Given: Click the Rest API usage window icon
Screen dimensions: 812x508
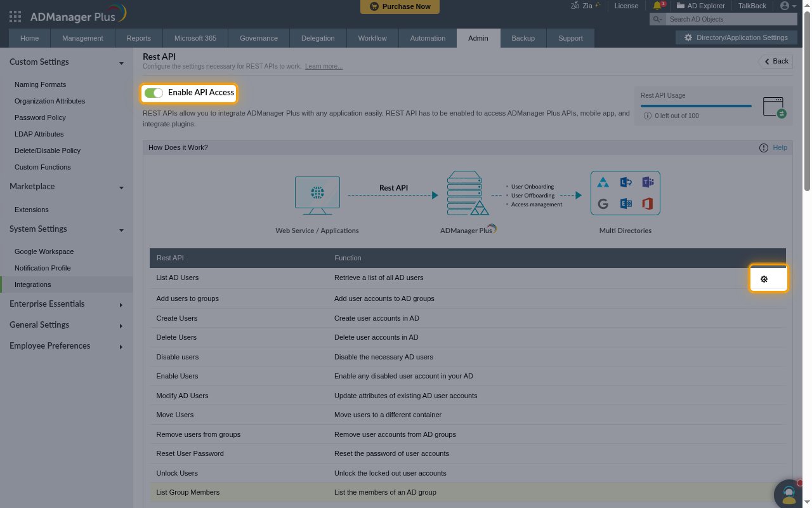Looking at the screenshot, I should (x=774, y=107).
